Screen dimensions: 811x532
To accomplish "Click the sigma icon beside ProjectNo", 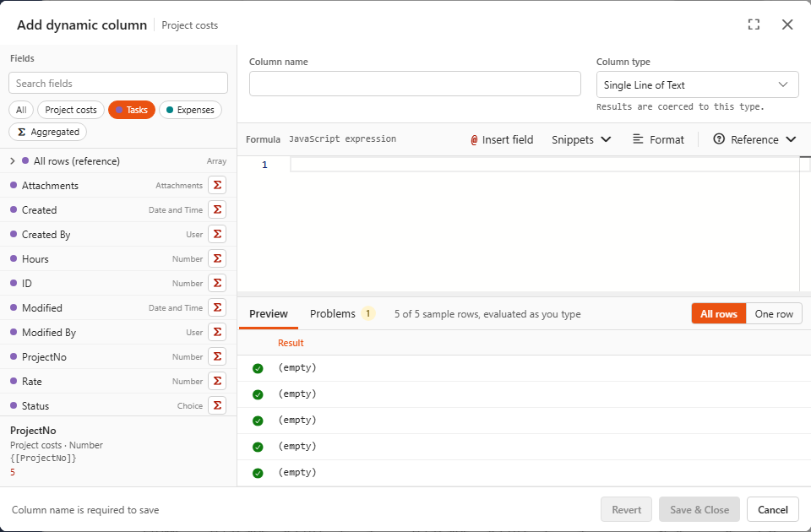I will [x=217, y=356].
